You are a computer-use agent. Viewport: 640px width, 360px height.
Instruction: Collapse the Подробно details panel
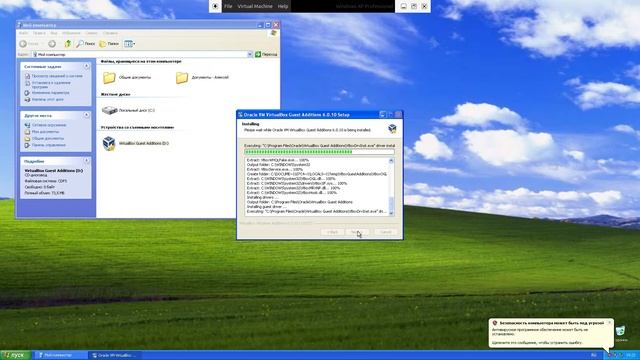point(86,161)
